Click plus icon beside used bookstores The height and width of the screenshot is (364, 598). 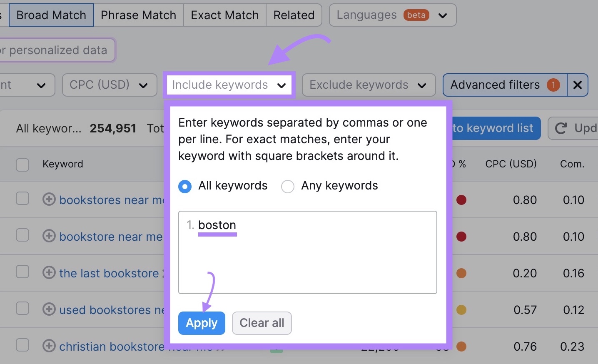pos(49,309)
